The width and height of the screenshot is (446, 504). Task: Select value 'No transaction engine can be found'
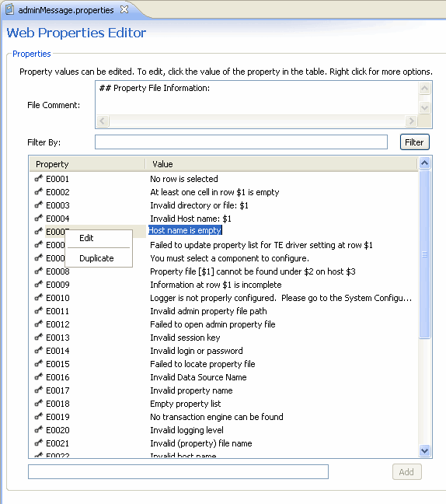point(217,417)
